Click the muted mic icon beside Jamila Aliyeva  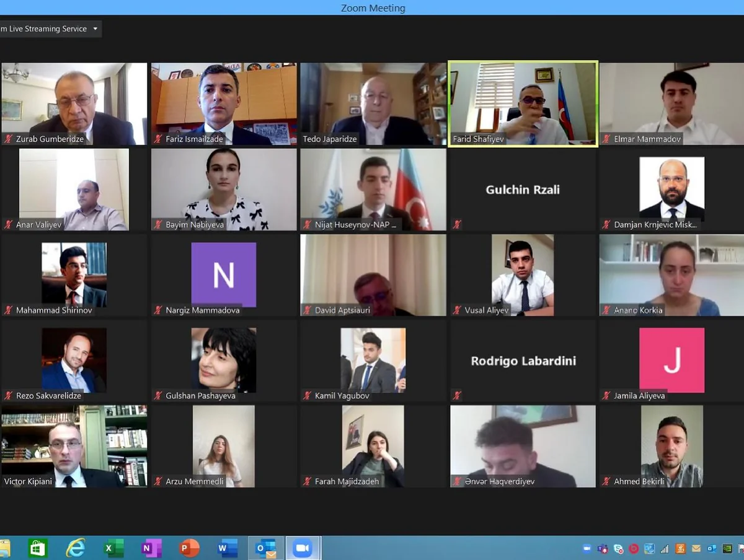(607, 395)
